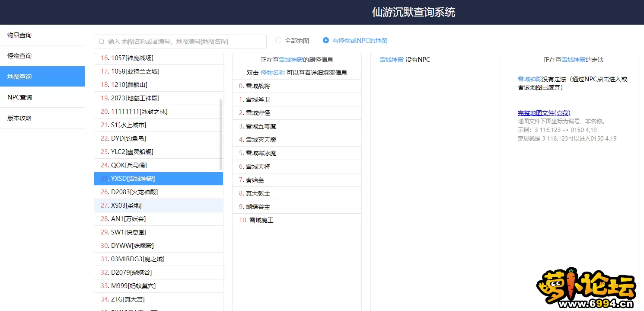Screen dimensions: 644x311
Task: Select map 1057[神魔战场]
Action: coord(159,58)
